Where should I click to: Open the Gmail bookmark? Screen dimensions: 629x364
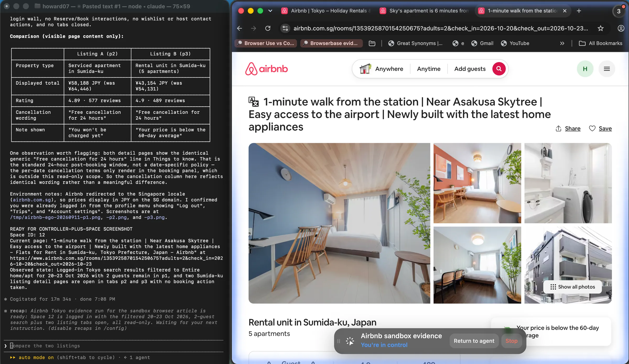(x=482, y=44)
